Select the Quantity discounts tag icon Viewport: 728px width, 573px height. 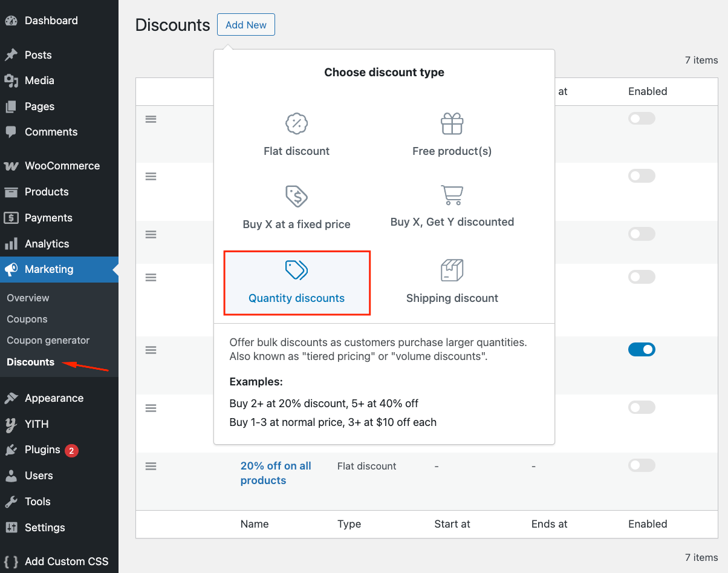point(296,270)
